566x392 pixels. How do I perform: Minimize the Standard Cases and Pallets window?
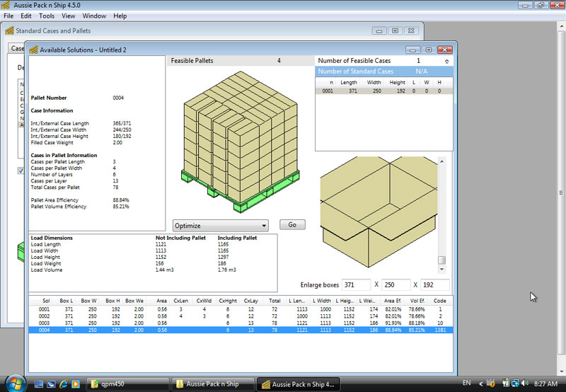click(x=379, y=31)
